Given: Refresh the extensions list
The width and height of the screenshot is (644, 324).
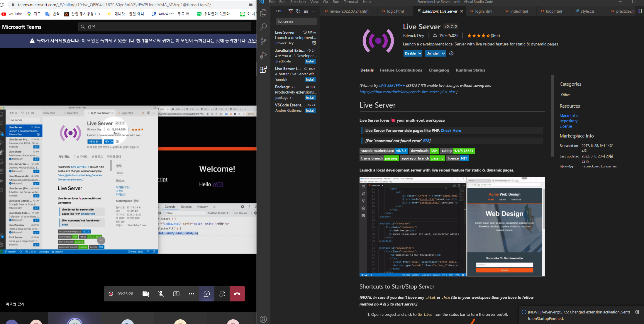Looking at the screenshot, I should point(298,11).
